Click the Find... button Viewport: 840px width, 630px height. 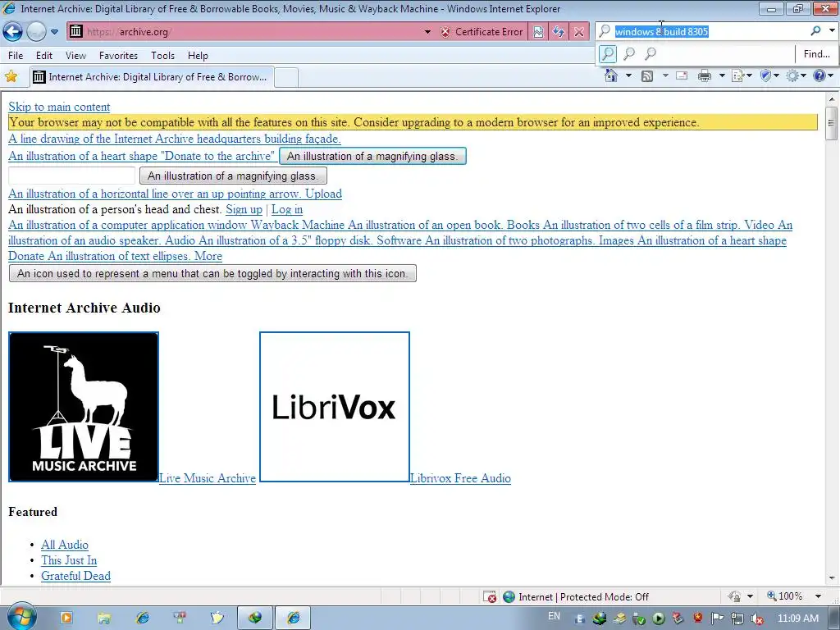(816, 53)
